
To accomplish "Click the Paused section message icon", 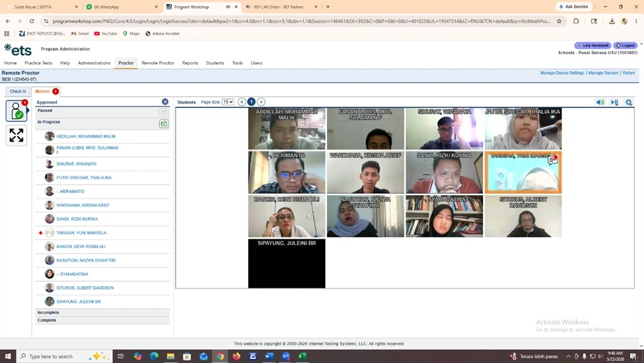I will point(164,112).
